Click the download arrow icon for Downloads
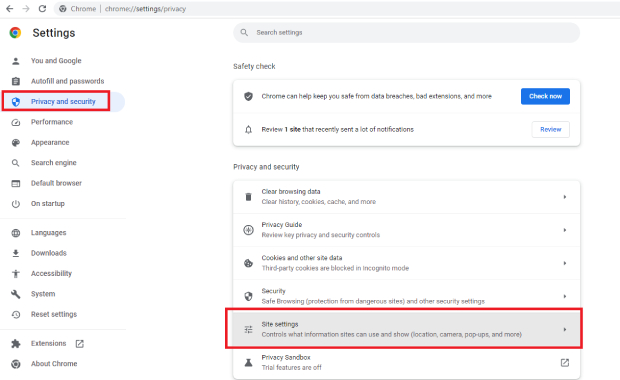The height and width of the screenshot is (380, 620). pyautogui.click(x=15, y=253)
